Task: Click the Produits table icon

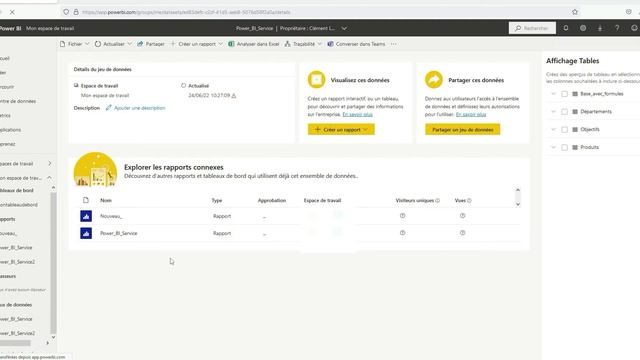Action: tap(575, 147)
